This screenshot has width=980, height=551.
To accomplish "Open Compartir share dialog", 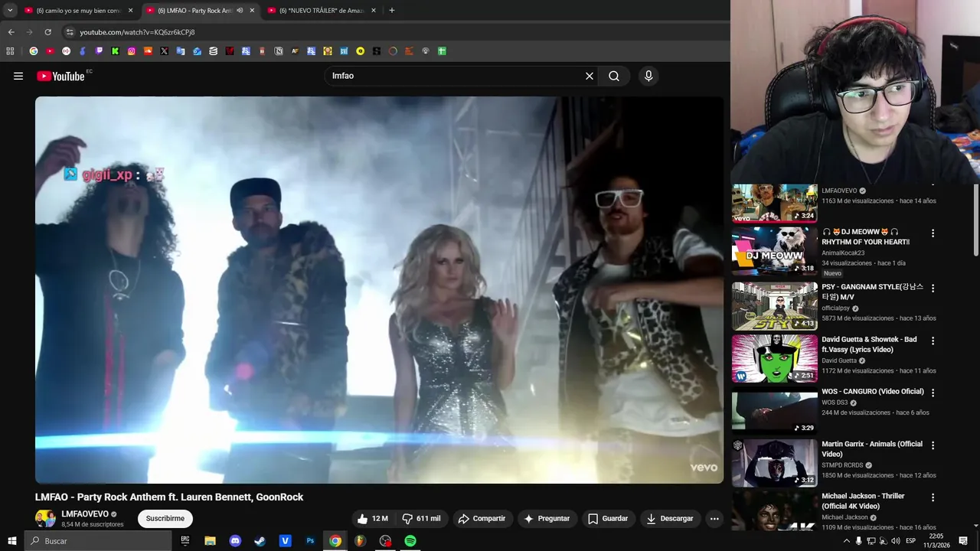I will 482,518.
